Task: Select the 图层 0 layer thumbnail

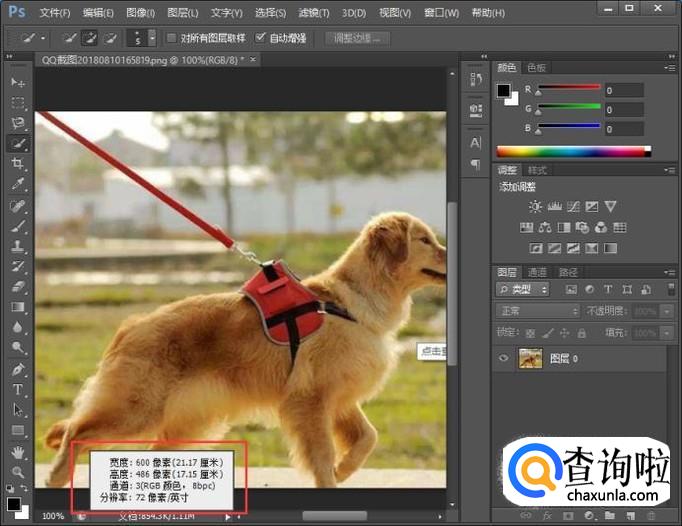Action: [530, 358]
